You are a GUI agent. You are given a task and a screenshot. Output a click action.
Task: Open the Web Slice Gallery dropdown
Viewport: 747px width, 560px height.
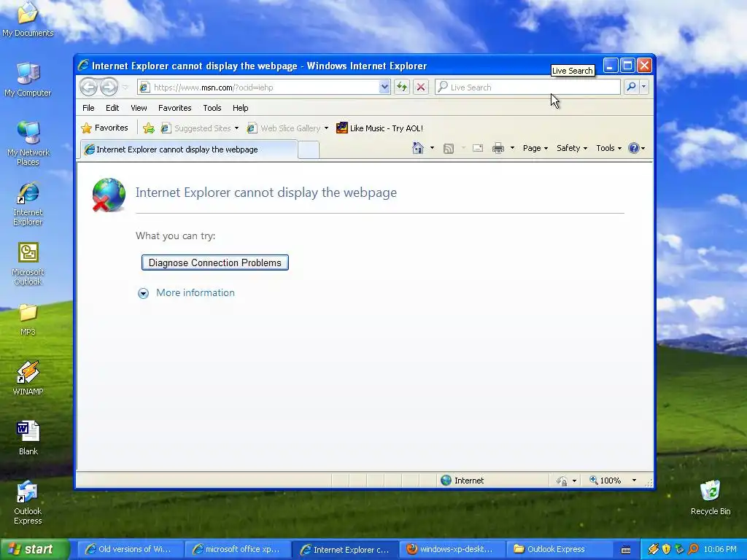click(x=287, y=128)
